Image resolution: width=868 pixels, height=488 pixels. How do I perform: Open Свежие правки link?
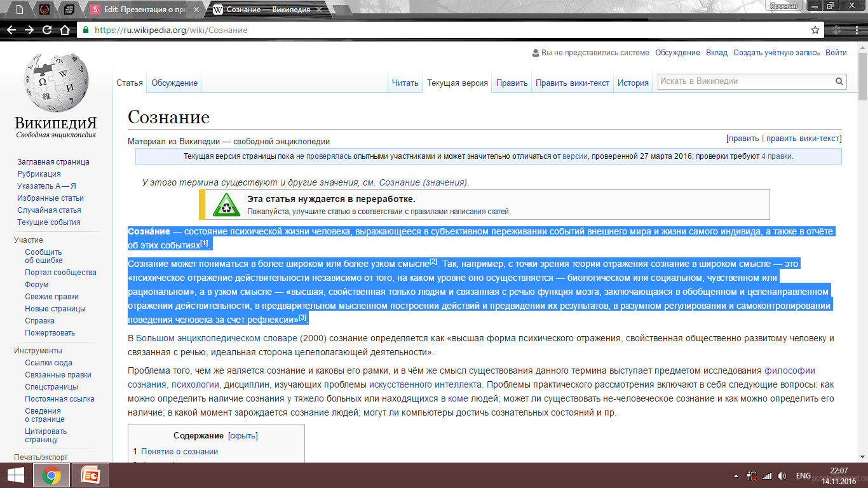(51, 297)
